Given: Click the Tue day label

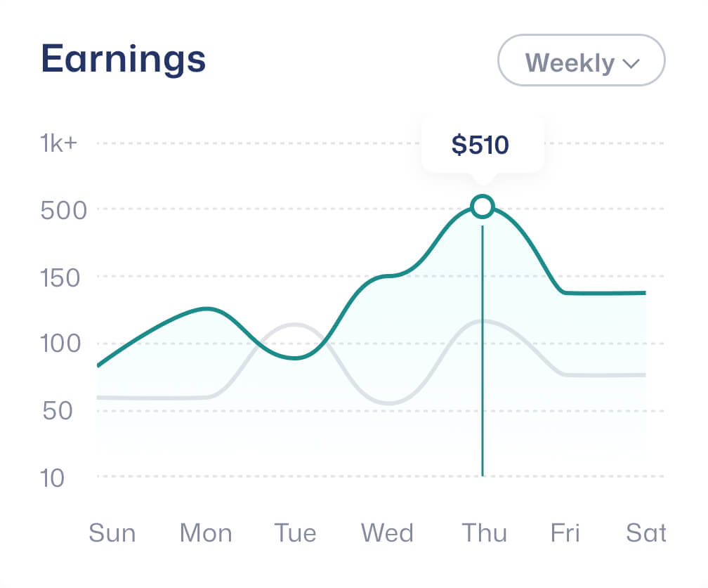Looking at the screenshot, I should [x=295, y=533].
